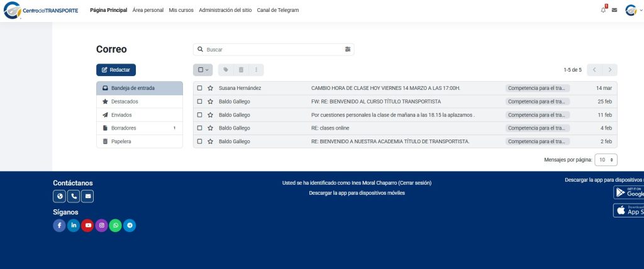
Task: Open the CAMBIO HORA DE CLASE message subject
Action: click(x=386, y=88)
